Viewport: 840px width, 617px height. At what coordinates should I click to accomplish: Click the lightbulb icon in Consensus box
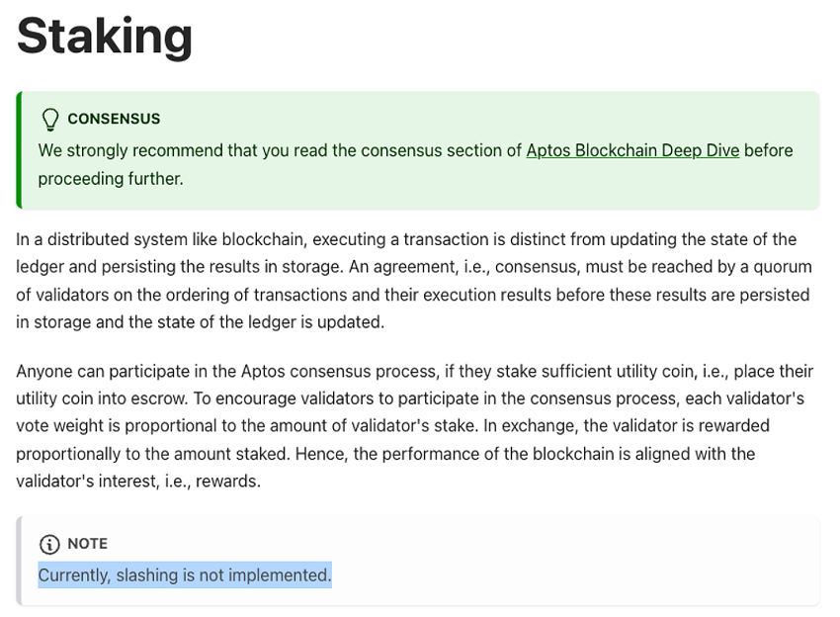pos(49,120)
